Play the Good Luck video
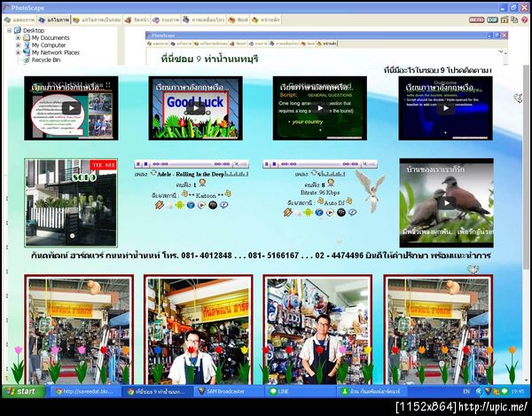 [196, 108]
